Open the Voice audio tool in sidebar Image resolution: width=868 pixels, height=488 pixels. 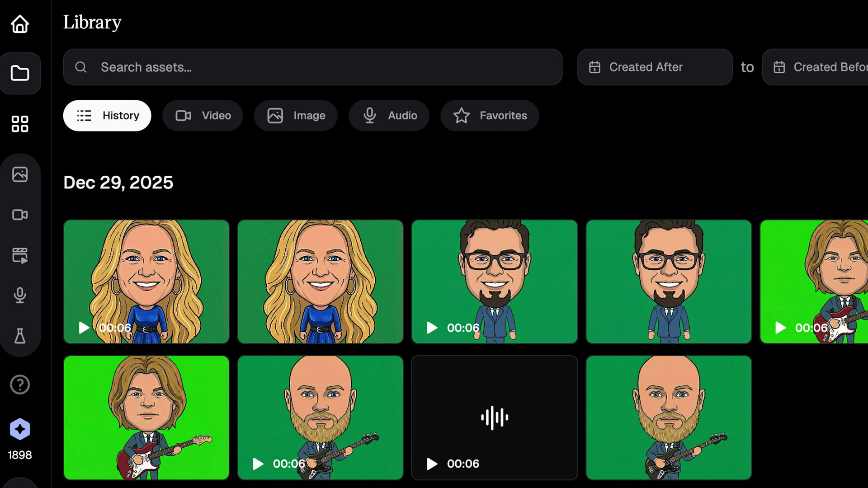click(20, 295)
